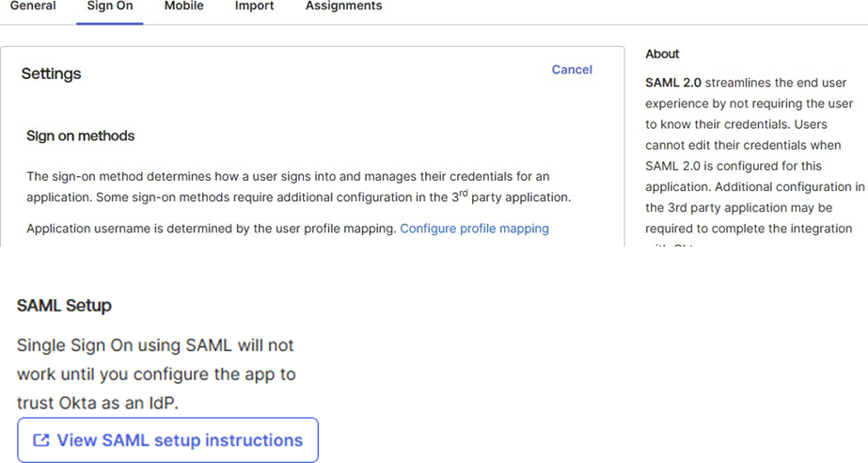Click 'Single Sign On using SAML will not' line

click(x=155, y=345)
